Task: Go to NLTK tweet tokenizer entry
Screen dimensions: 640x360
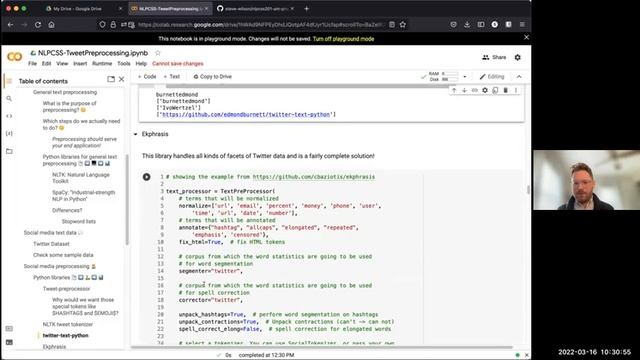Action: click(68, 324)
